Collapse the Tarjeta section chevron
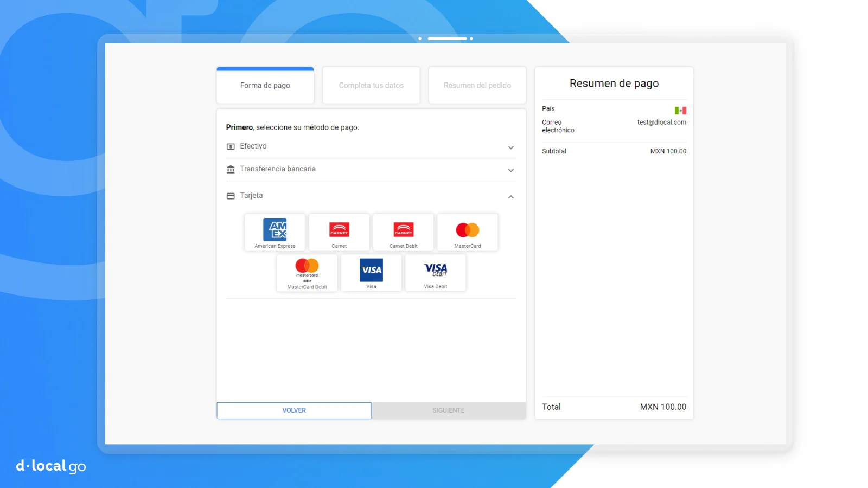The height and width of the screenshot is (488, 868). tap(510, 197)
